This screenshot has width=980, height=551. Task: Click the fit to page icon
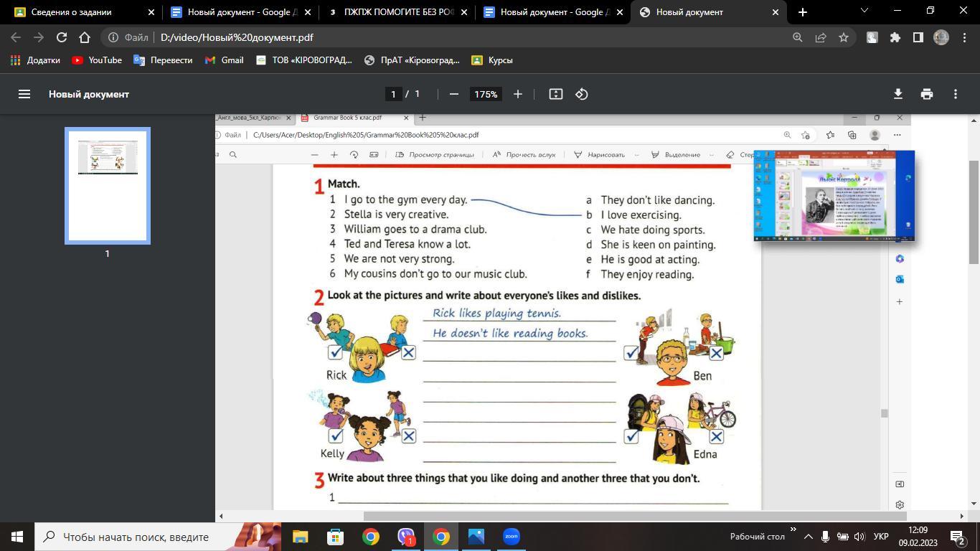(555, 94)
